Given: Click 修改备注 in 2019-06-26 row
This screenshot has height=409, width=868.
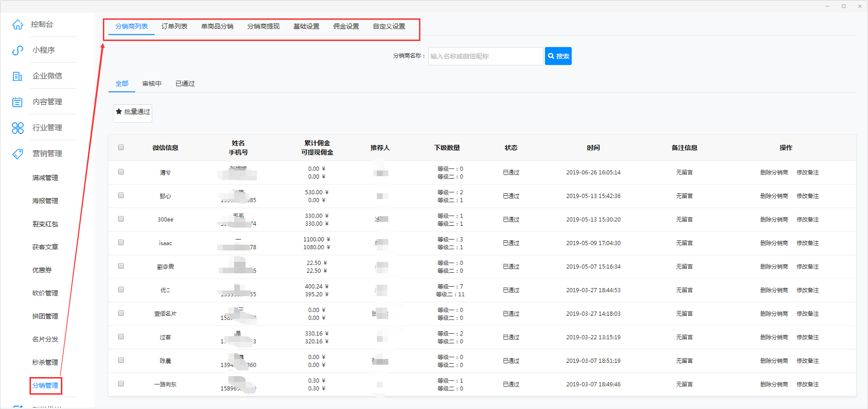Looking at the screenshot, I should (x=808, y=172).
